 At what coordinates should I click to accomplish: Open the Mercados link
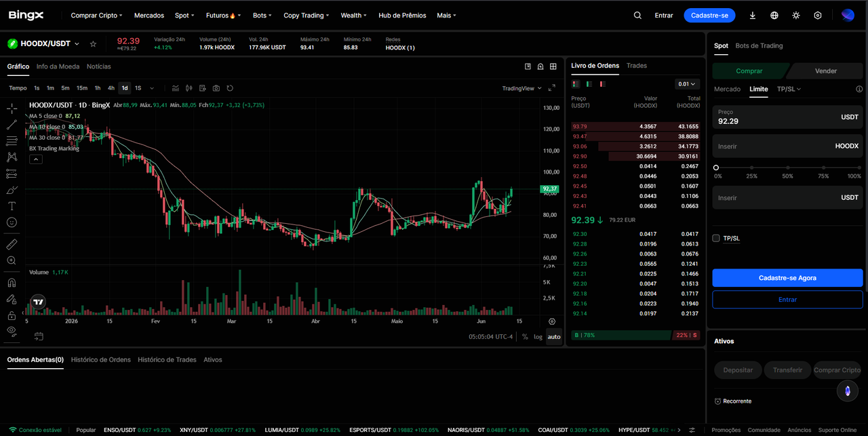click(x=149, y=15)
